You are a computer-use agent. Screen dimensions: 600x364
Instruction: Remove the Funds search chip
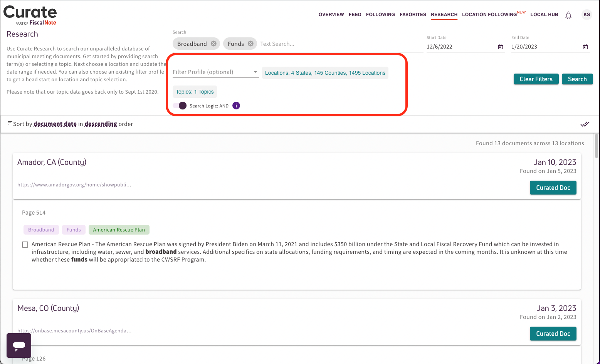tap(250, 44)
